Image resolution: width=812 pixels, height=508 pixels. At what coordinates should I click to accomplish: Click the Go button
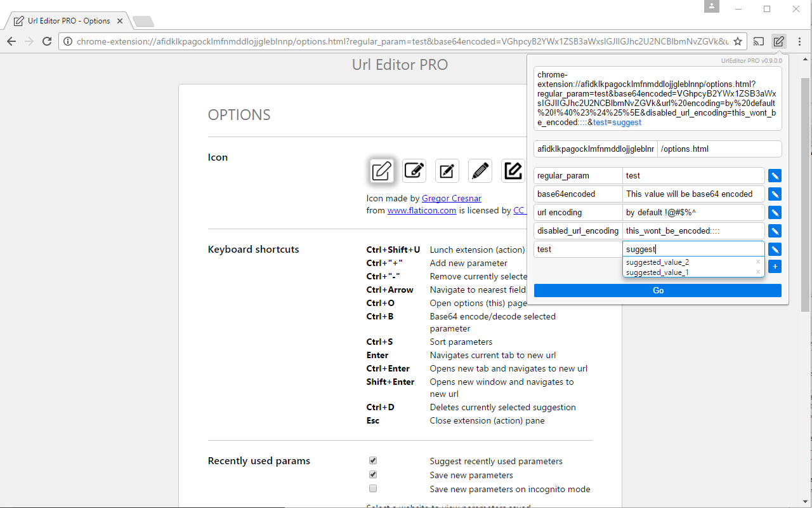pyautogui.click(x=658, y=290)
